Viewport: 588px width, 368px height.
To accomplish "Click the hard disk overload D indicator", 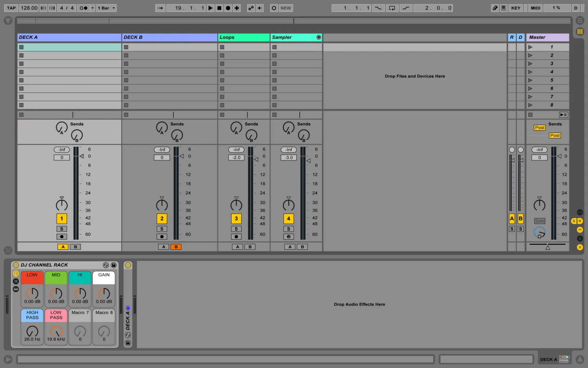I will (576, 8).
